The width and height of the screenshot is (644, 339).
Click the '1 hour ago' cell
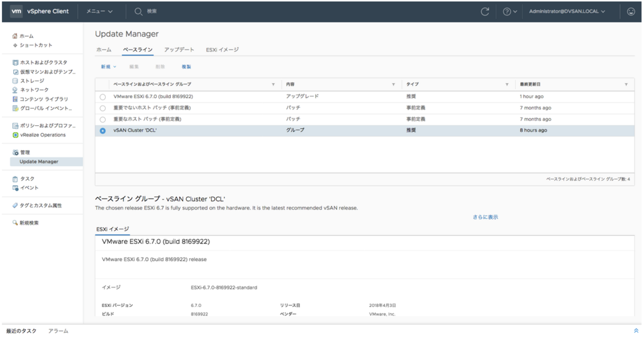pos(531,97)
